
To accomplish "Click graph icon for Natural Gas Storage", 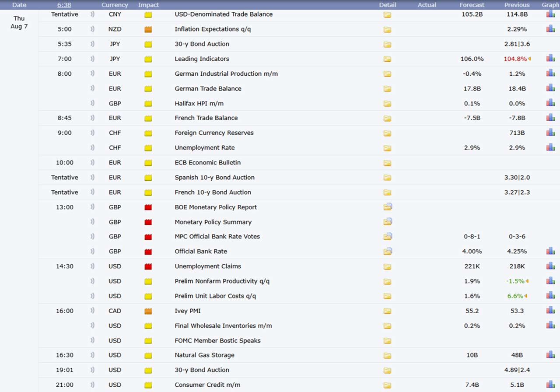I will click(x=550, y=354).
